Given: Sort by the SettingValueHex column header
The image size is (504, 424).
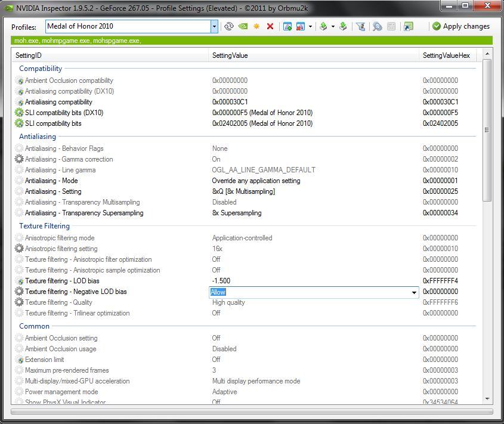Looking at the screenshot, I should coord(448,55).
